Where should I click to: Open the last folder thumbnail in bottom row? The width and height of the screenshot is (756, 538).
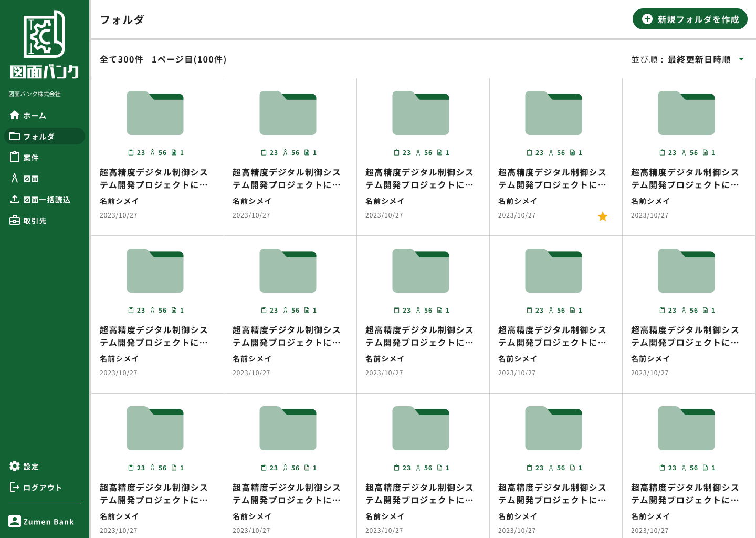tap(686, 428)
